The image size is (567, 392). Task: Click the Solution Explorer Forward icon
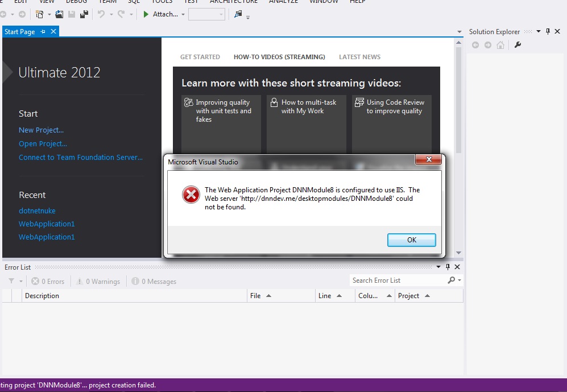pyautogui.click(x=488, y=45)
